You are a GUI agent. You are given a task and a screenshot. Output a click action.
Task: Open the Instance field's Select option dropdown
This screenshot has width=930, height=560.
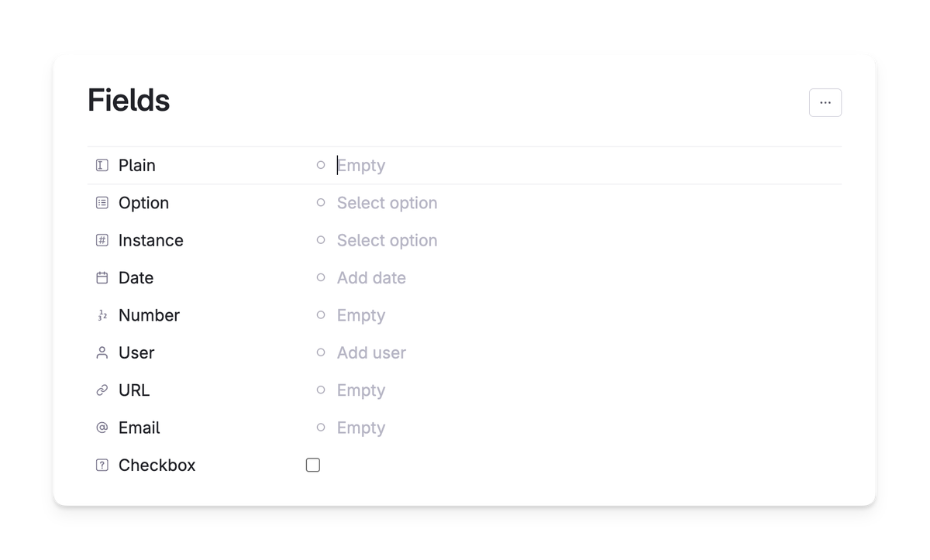pos(387,240)
